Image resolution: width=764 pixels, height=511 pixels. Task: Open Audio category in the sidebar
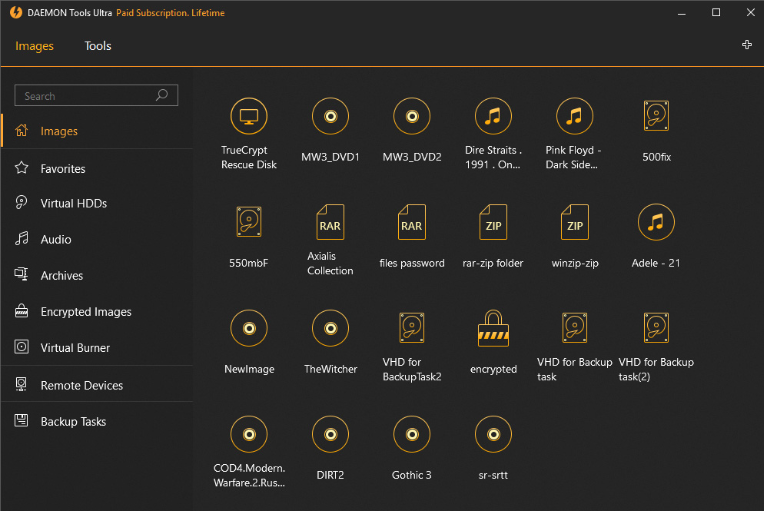click(97, 239)
